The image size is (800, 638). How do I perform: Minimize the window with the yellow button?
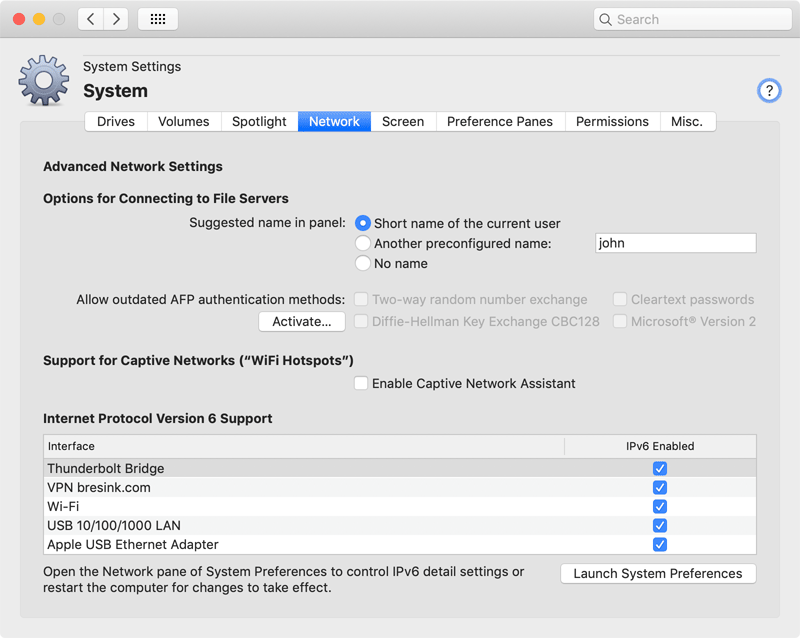coord(39,19)
